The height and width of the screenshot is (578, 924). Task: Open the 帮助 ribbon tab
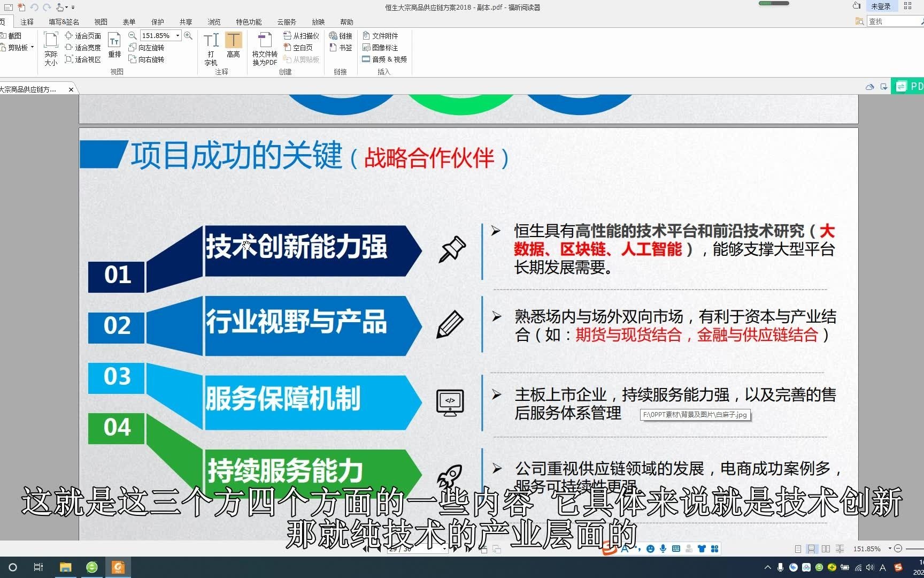point(346,22)
